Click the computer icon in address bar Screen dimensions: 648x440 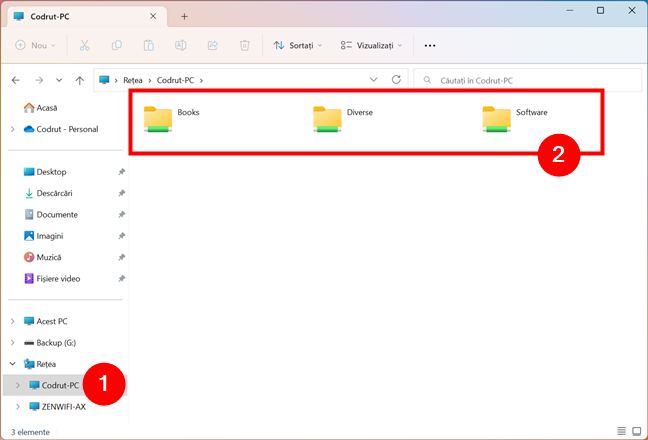click(x=104, y=80)
